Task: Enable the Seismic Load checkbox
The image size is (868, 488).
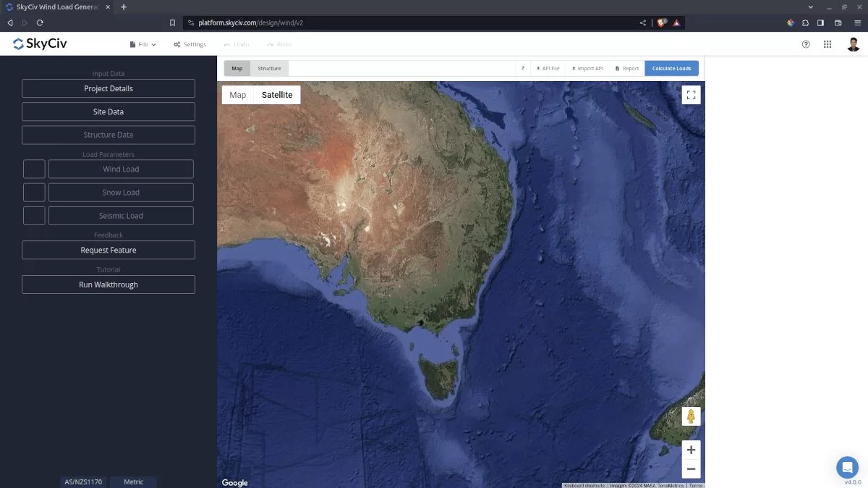Action: pyautogui.click(x=33, y=215)
